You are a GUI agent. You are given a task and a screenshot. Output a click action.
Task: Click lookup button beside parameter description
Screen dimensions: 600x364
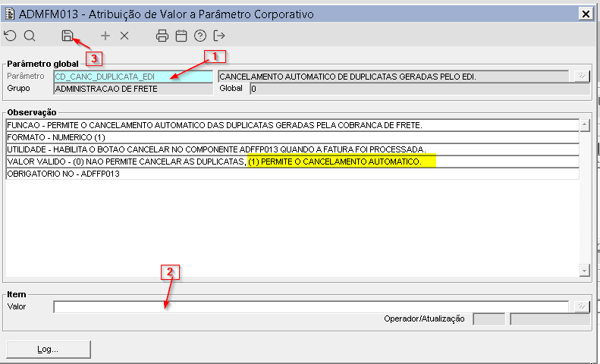582,77
